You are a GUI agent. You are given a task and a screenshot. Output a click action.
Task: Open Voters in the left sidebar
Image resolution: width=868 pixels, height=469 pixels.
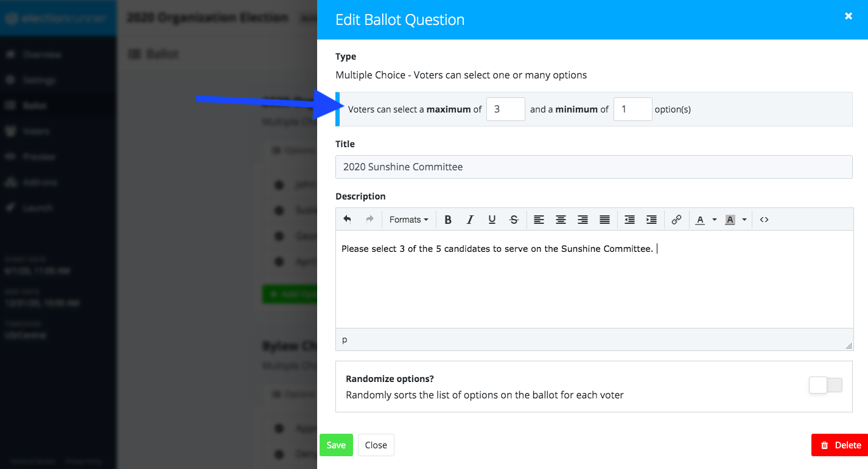tap(36, 131)
